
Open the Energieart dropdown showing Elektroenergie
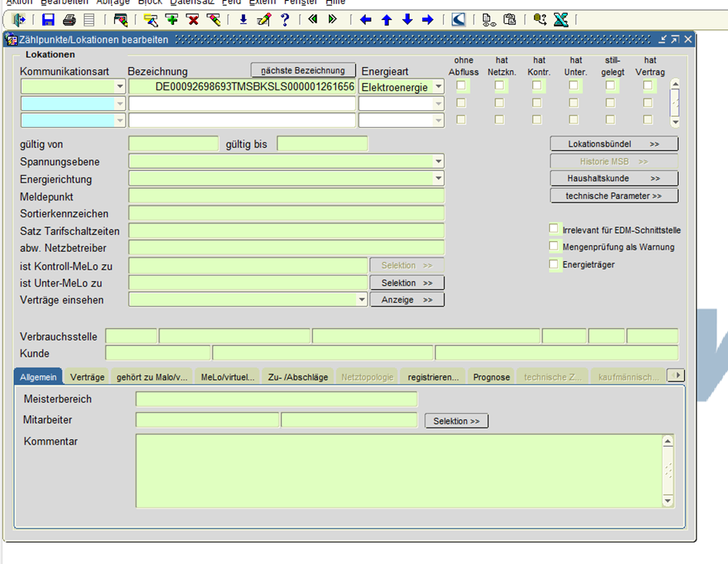coord(438,87)
